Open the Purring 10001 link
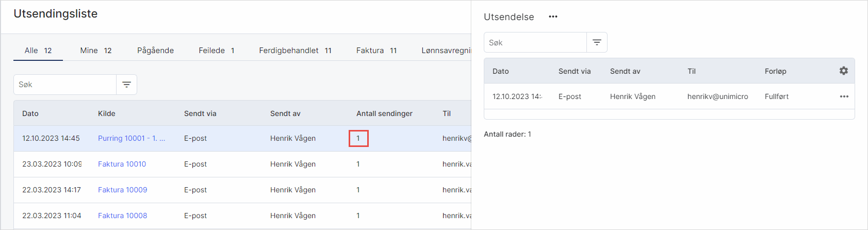Screen dimensions: 868x230 (x=131, y=138)
